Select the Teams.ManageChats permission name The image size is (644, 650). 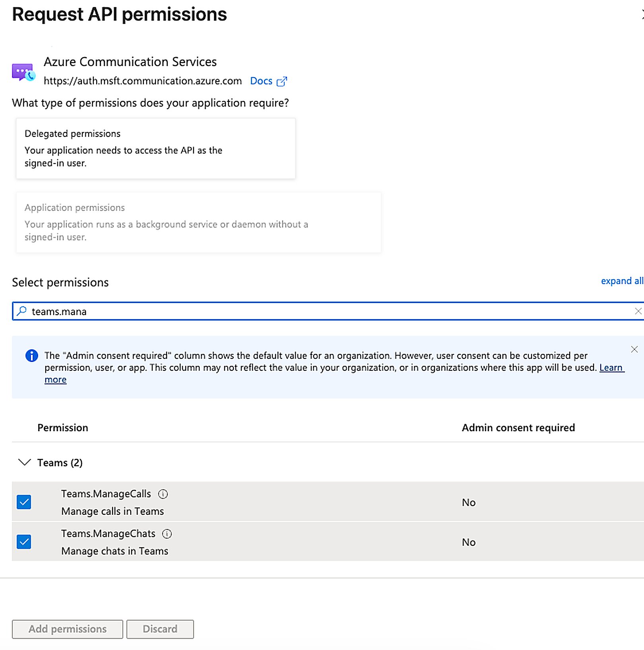tap(108, 533)
